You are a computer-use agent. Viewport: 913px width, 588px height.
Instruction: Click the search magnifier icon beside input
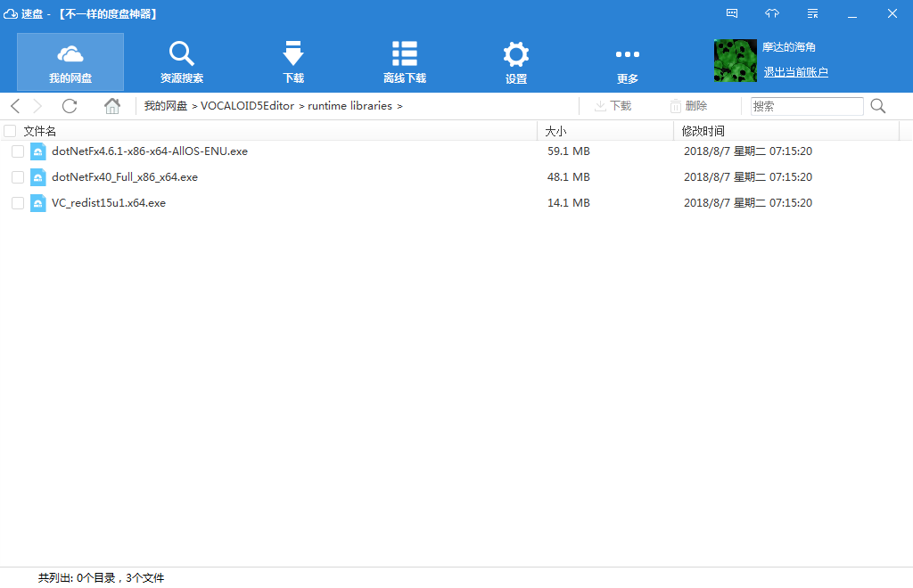pyautogui.click(x=878, y=106)
